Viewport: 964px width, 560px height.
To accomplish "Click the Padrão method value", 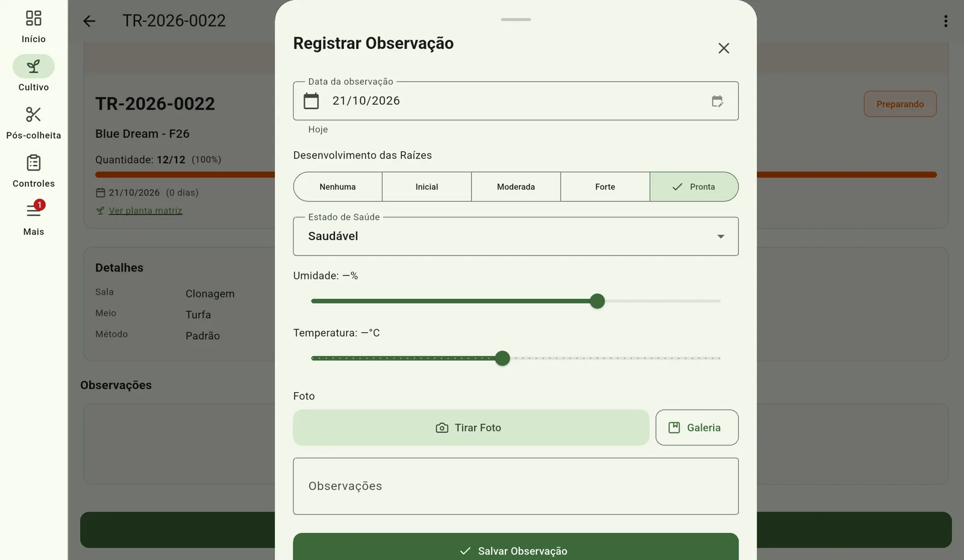I will tap(202, 336).
